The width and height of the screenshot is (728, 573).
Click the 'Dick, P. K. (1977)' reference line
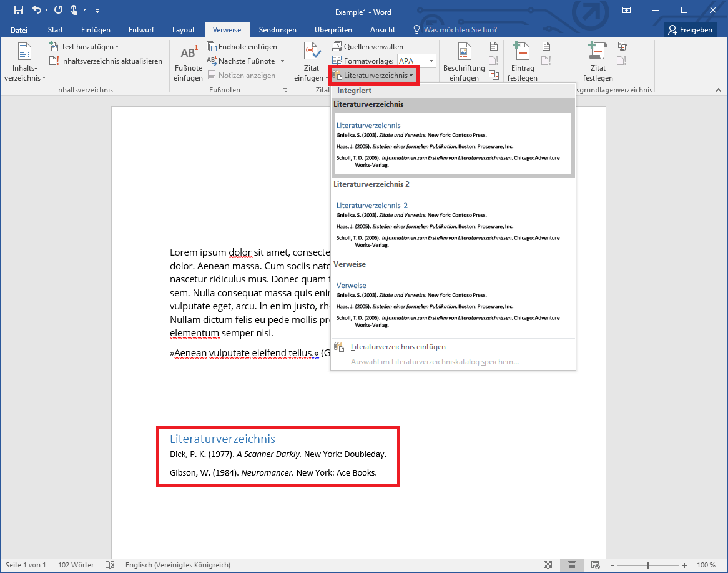pyautogui.click(x=278, y=454)
